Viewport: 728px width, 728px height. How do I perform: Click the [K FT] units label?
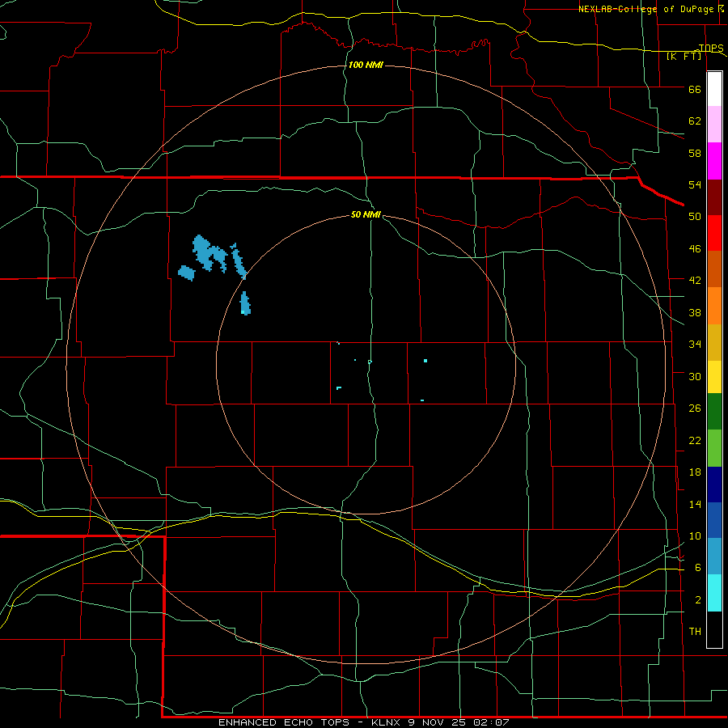[684, 57]
